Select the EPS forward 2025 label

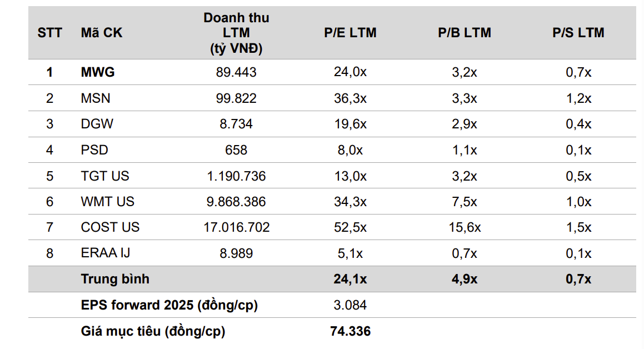169,305
